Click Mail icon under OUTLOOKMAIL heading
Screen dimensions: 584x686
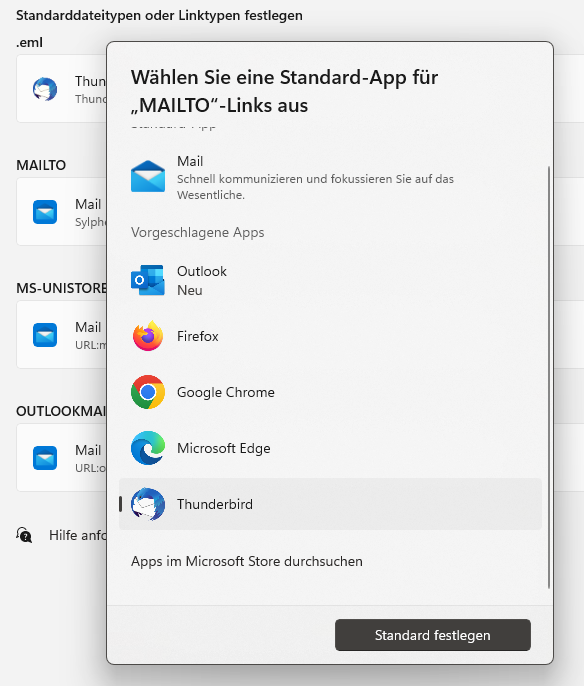click(x=45, y=458)
